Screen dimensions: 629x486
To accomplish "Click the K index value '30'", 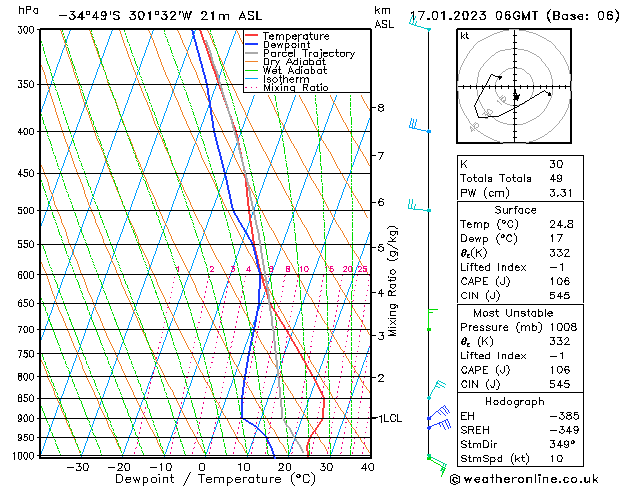I will click(x=556, y=164).
